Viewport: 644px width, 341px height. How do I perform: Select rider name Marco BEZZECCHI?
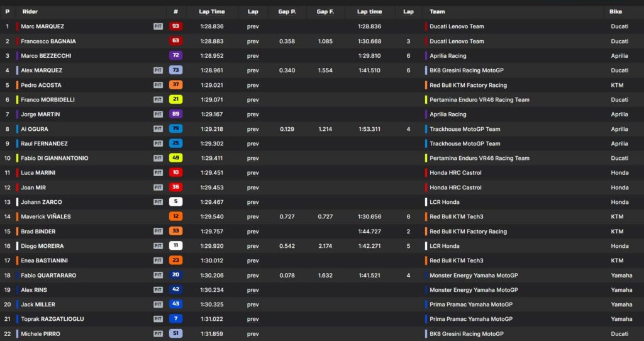pos(46,55)
